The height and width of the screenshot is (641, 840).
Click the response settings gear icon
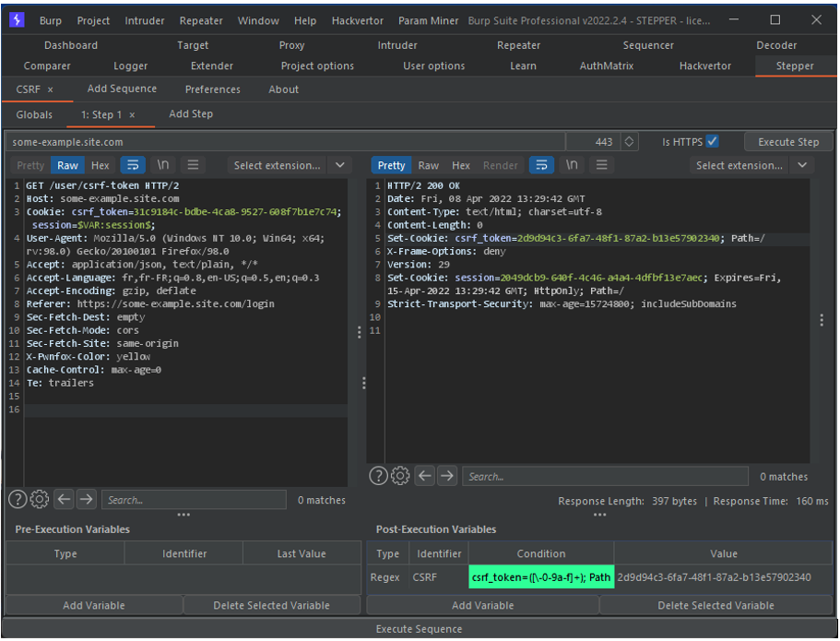400,476
